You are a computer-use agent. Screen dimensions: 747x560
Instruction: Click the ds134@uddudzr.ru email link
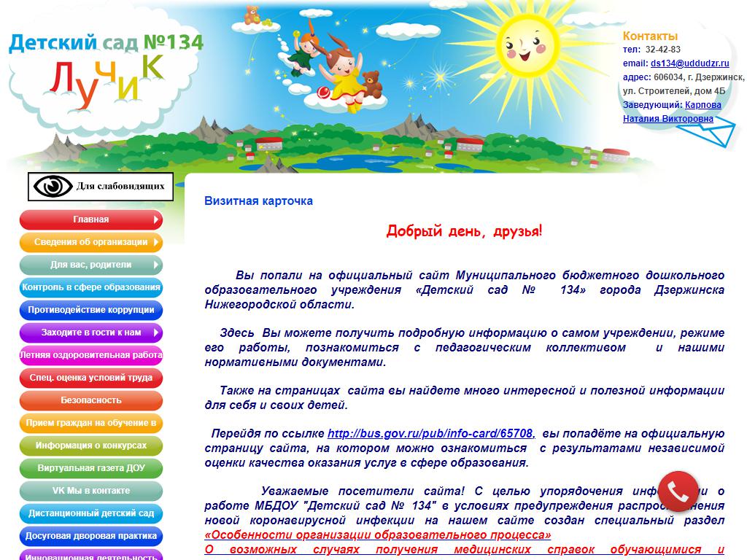tap(689, 63)
